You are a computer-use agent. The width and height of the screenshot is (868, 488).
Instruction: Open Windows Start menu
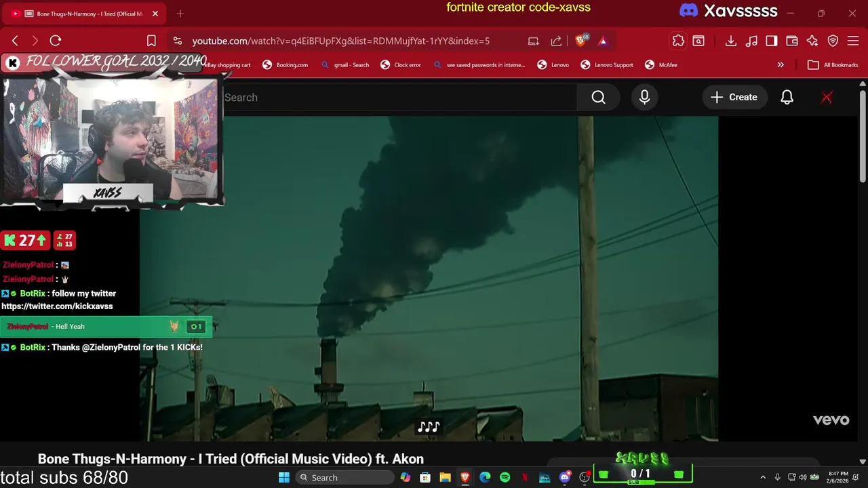pyautogui.click(x=283, y=477)
